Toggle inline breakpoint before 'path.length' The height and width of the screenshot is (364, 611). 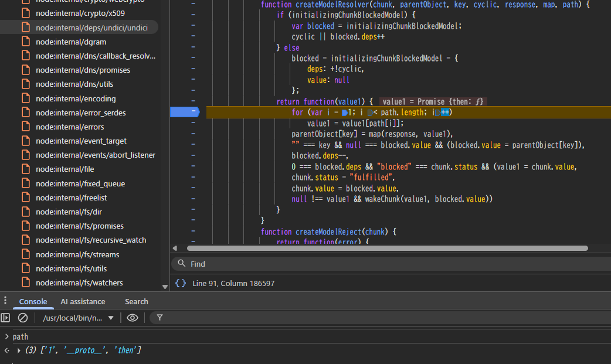point(370,113)
